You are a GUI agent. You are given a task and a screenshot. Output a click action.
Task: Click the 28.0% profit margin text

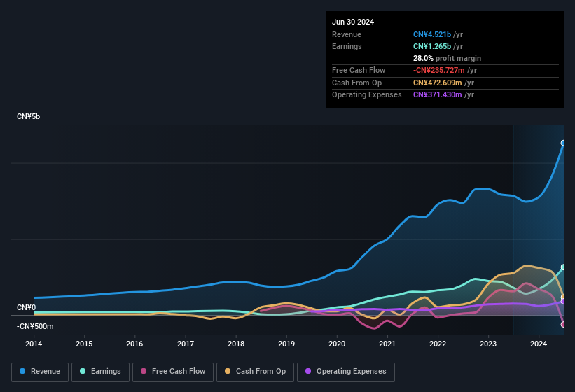(x=447, y=58)
